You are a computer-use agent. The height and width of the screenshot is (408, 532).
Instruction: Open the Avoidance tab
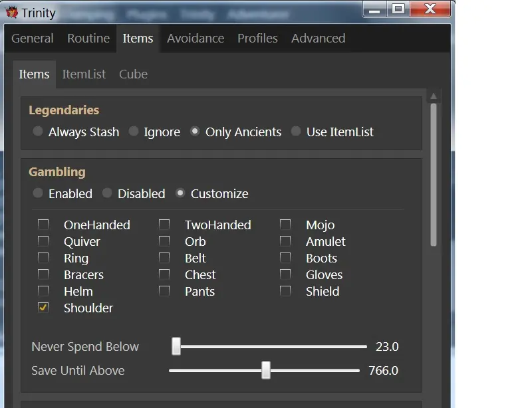point(196,39)
